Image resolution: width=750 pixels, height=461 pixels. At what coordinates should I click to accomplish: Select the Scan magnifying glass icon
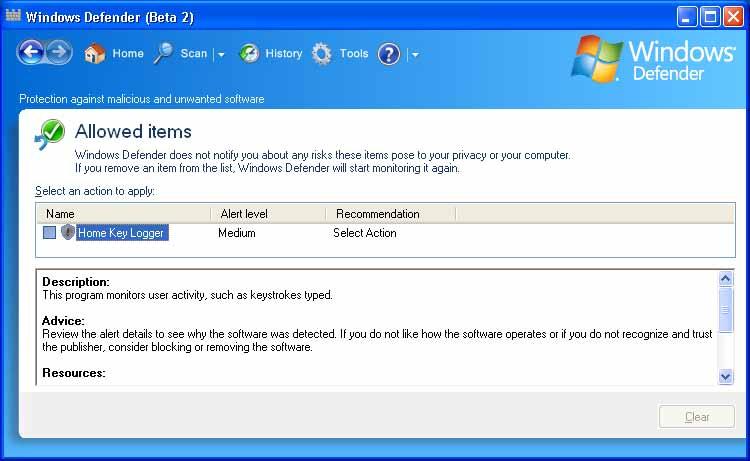163,54
